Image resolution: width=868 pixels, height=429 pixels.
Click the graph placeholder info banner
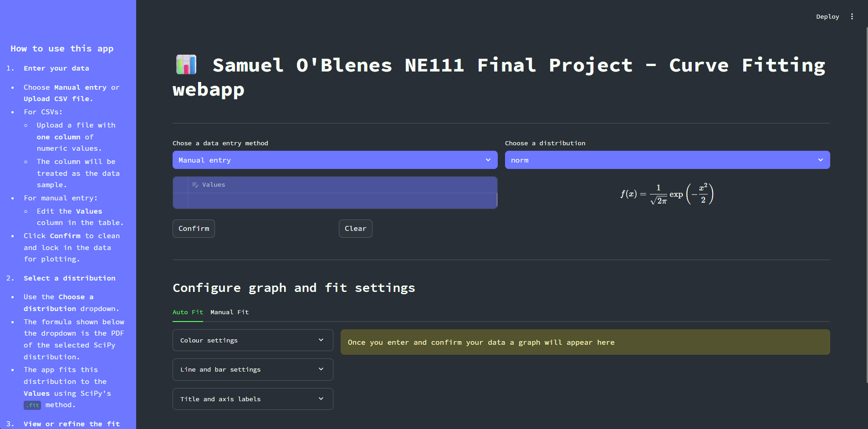pos(585,342)
